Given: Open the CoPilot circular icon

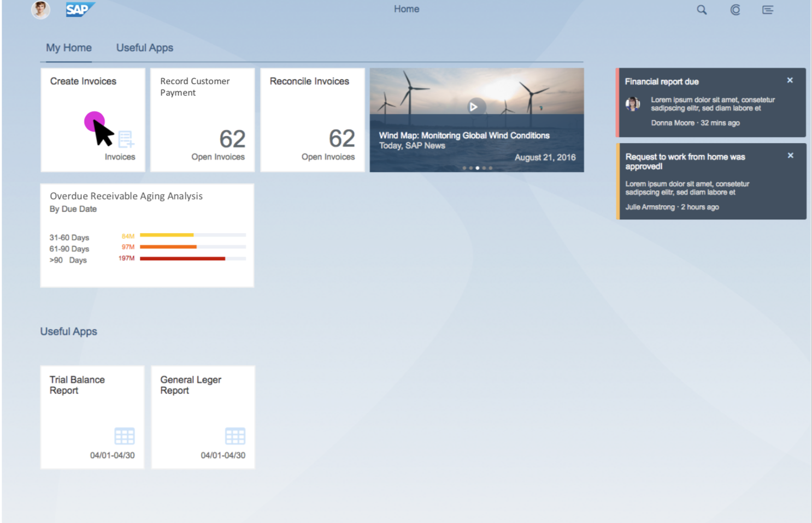Looking at the screenshot, I should [735, 10].
